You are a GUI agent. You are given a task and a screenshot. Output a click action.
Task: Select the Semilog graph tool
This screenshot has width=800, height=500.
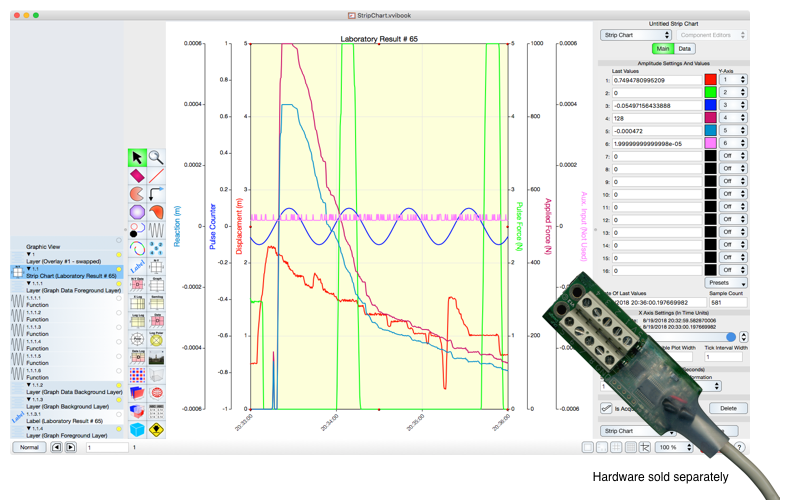[156, 303]
